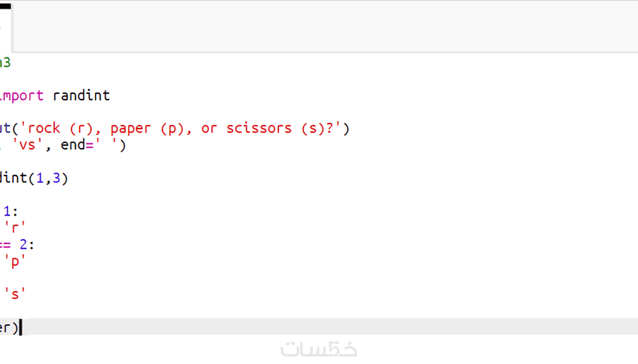This screenshot has height=364, width=638.
Task: Click the pink 'mport' keyword text
Action: (23, 95)
